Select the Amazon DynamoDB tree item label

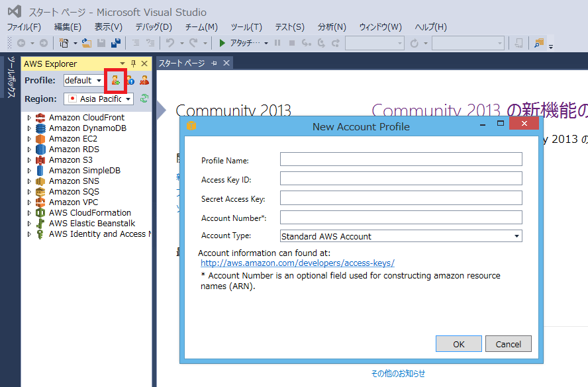point(88,128)
